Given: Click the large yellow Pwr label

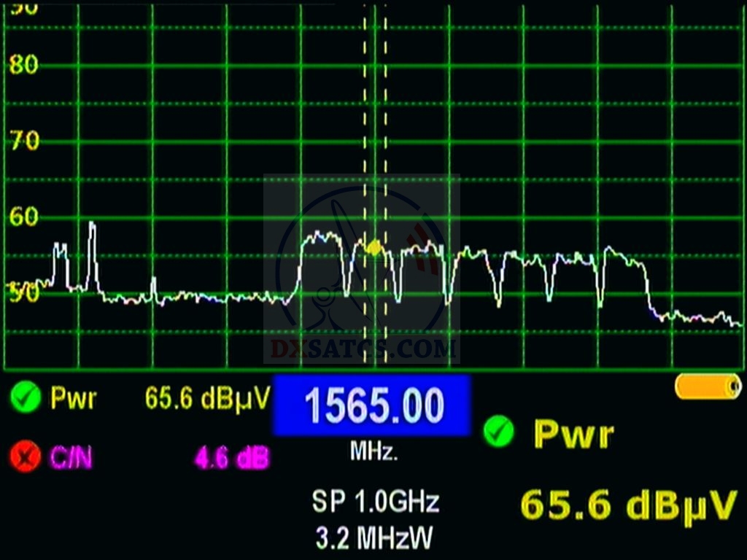Looking at the screenshot, I should [x=573, y=434].
